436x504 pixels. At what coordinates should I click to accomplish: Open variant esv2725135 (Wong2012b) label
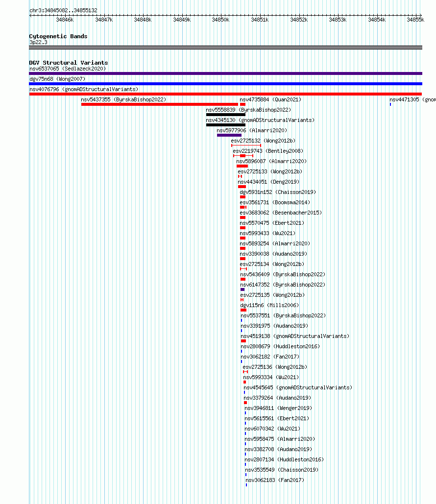click(x=272, y=295)
